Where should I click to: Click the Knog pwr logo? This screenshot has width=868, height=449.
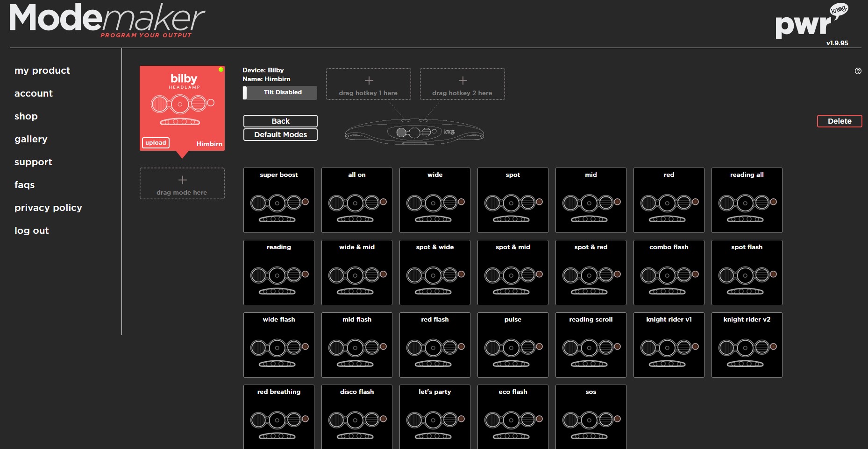[x=811, y=21]
